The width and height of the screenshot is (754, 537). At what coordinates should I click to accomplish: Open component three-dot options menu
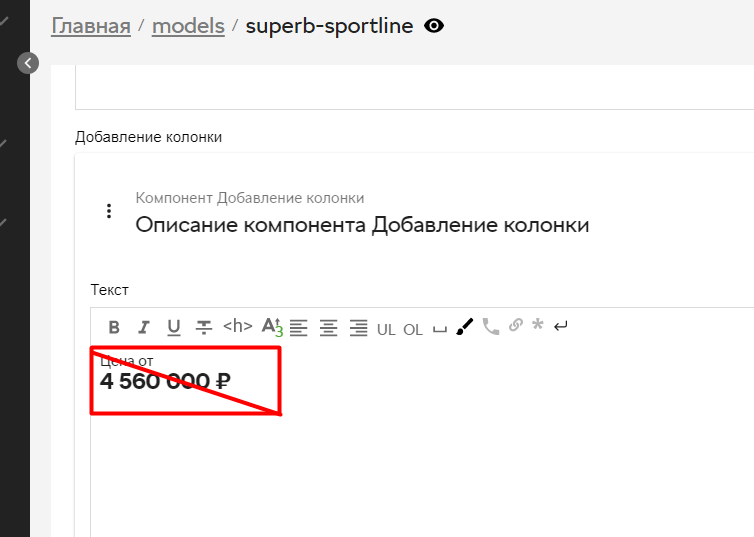coord(109,211)
